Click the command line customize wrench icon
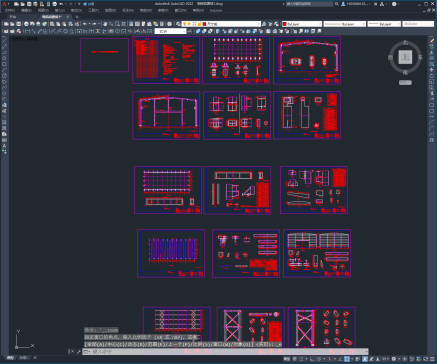 (x=79, y=352)
